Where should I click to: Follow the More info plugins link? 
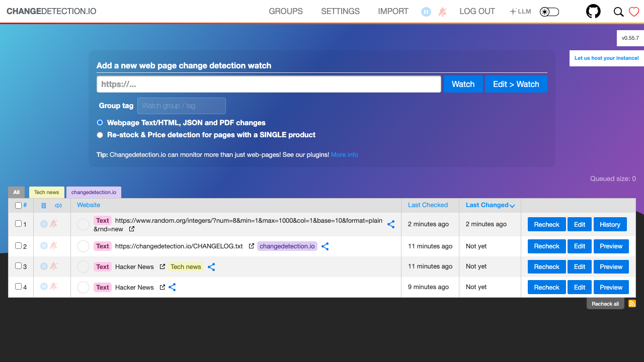click(x=345, y=155)
